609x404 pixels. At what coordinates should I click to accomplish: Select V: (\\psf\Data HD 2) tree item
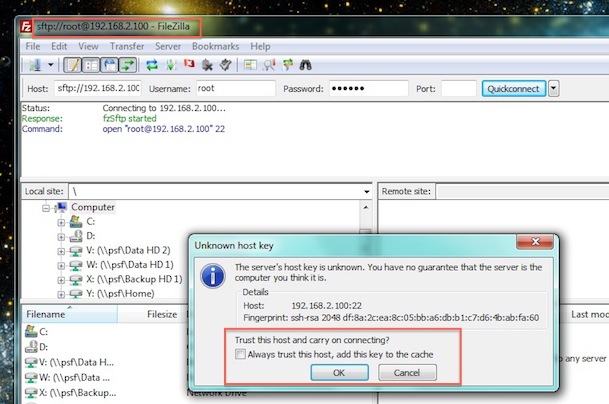[x=128, y=250]
